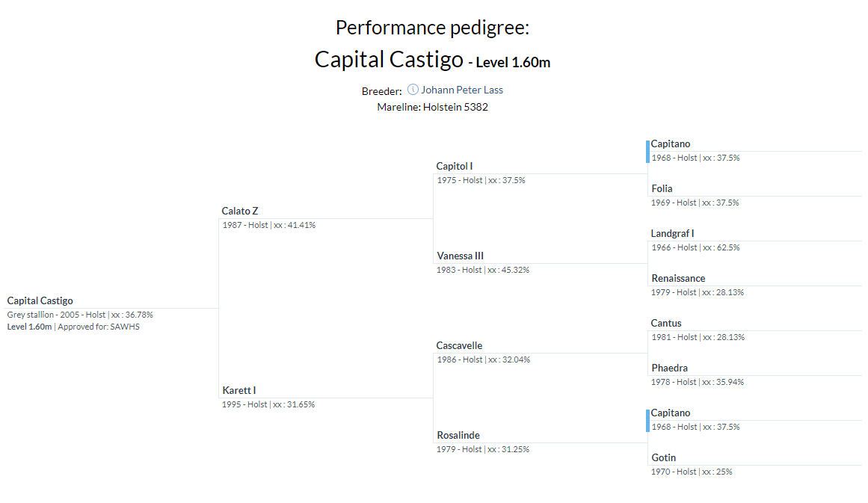The height and width of the screenshot is (503, 868).
Task: Click the Mareline Holstein 5382 text
Action: [432, 107]
